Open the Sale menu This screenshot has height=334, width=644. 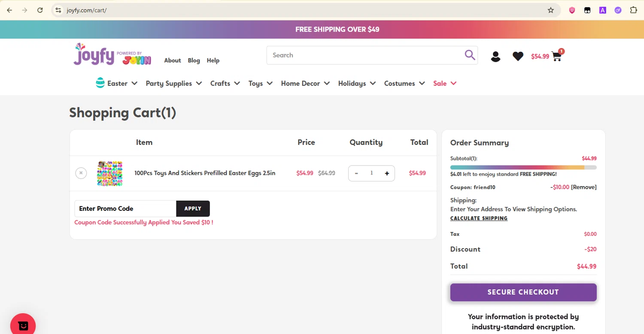(x=440, y=83)
